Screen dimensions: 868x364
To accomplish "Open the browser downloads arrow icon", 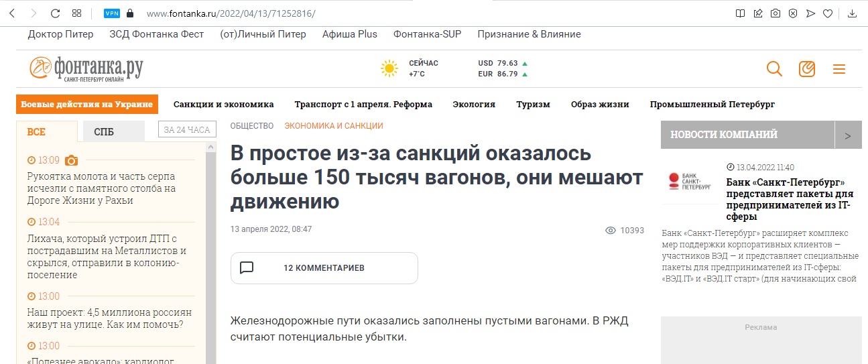I will (x=853, y=13).
